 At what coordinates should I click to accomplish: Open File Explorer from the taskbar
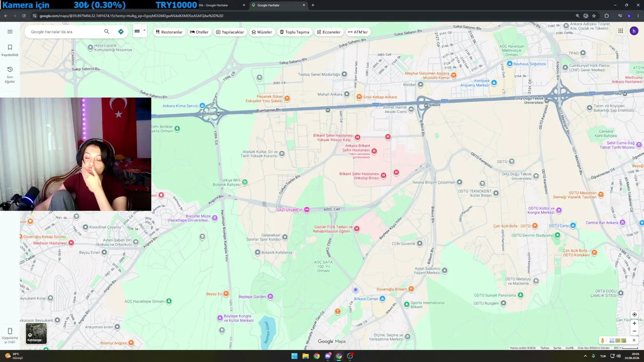click(305, 356)
